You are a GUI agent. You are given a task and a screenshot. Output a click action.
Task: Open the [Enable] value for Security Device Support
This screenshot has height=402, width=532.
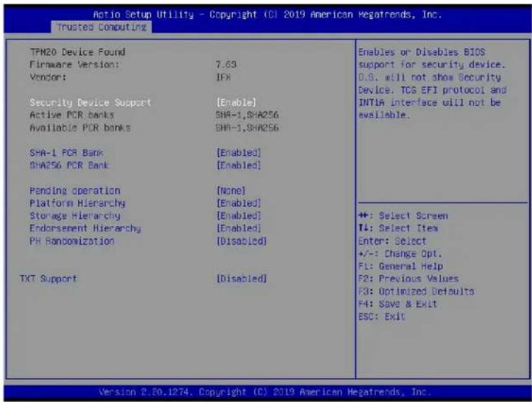point(236,102)
